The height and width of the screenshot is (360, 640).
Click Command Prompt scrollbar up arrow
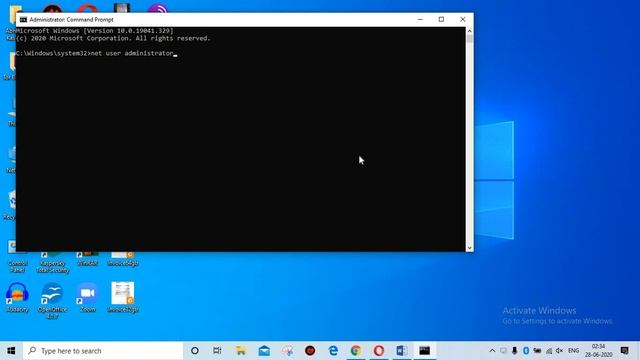[469, 31]
